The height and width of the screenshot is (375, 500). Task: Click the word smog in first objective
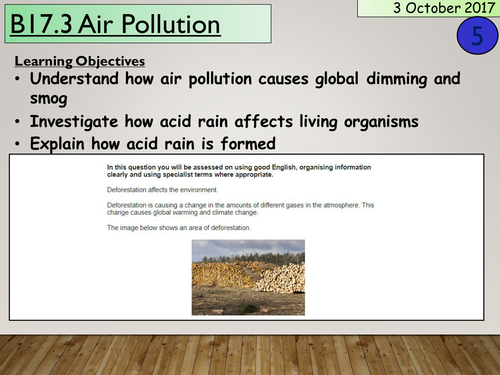click(x=49, y=99)
